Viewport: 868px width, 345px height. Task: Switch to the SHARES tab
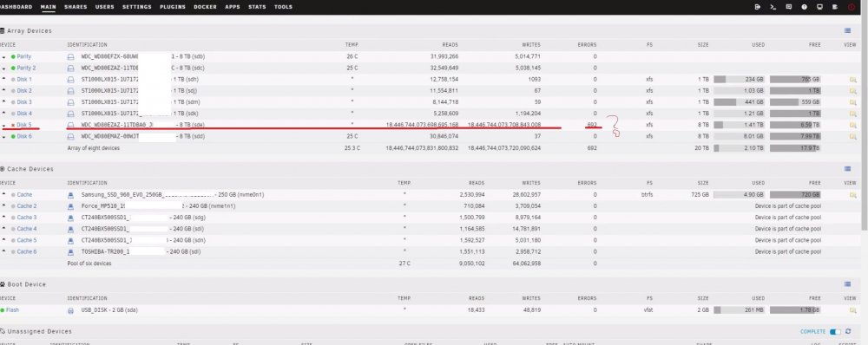(x=76, y=7)
